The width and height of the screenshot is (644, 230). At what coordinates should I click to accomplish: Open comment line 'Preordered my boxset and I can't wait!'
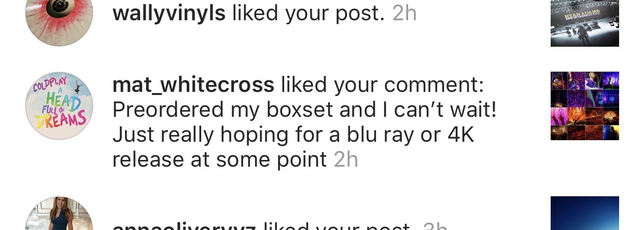click(304, 110)
